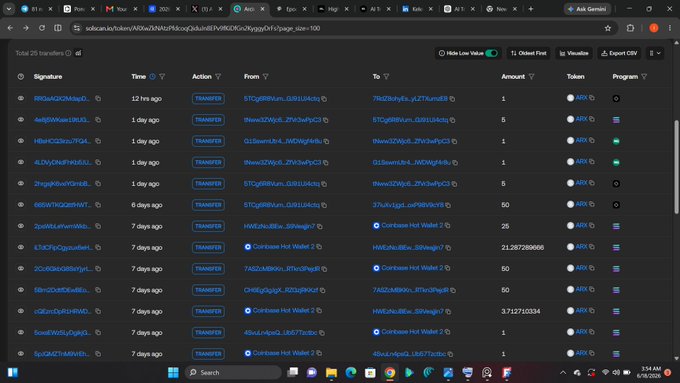Open ARX token link in the 6 days ago row
680x383 pixels.
pos(581,204)
